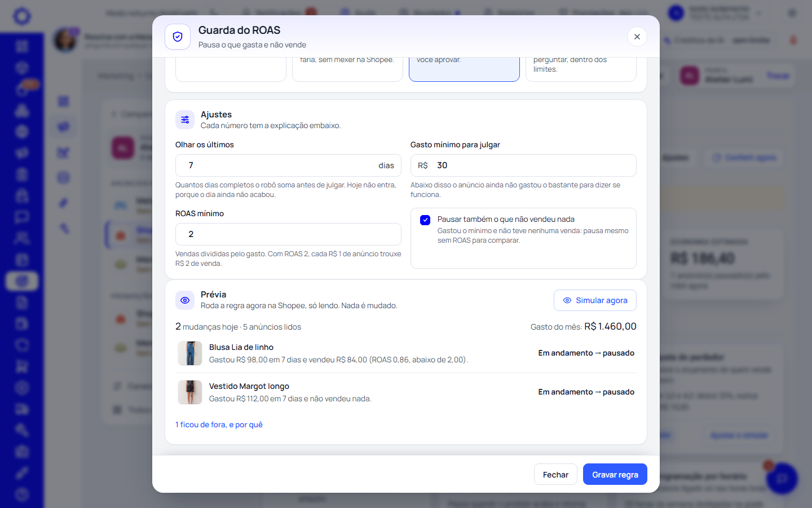Click the 'Gastou R$ 98,00 em 7 dias' description
This screenshot has width=812, height=508.
pos(338,360)
